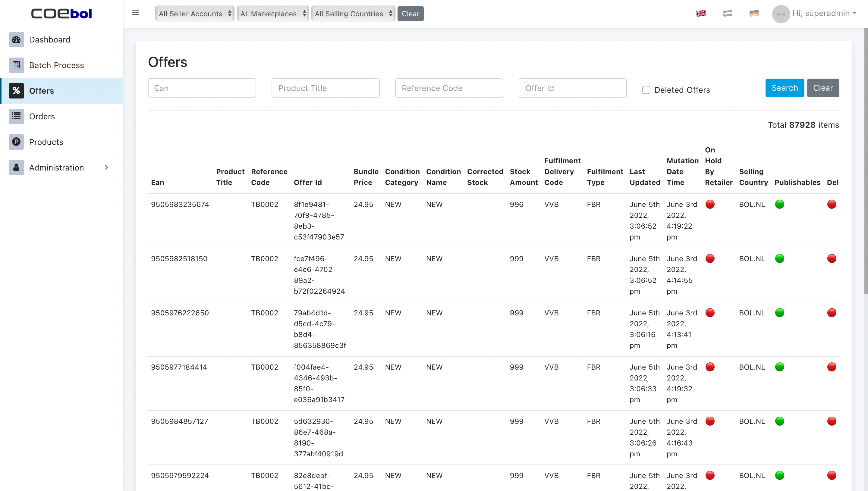Click Deleted red dot for EAN 9505982518150
Screen dimensions: 868x491
coord(832,259)
